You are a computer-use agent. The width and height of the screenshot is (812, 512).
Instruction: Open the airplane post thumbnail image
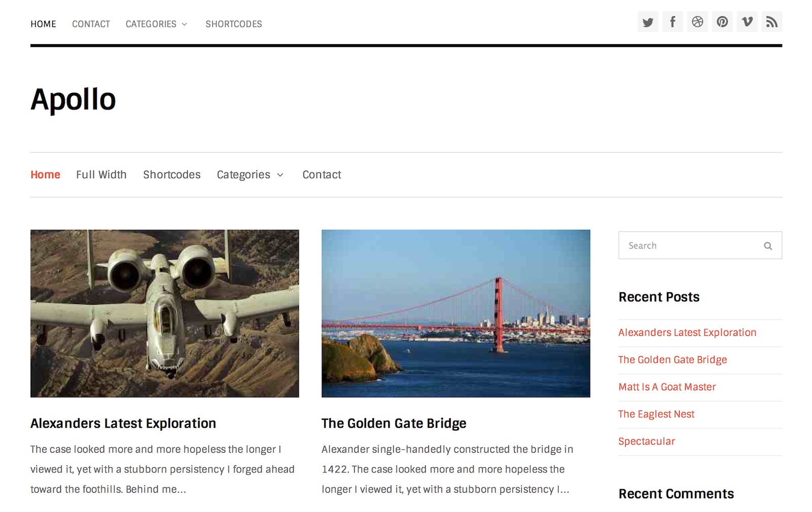pyautogui.click(x=164, y=314)
